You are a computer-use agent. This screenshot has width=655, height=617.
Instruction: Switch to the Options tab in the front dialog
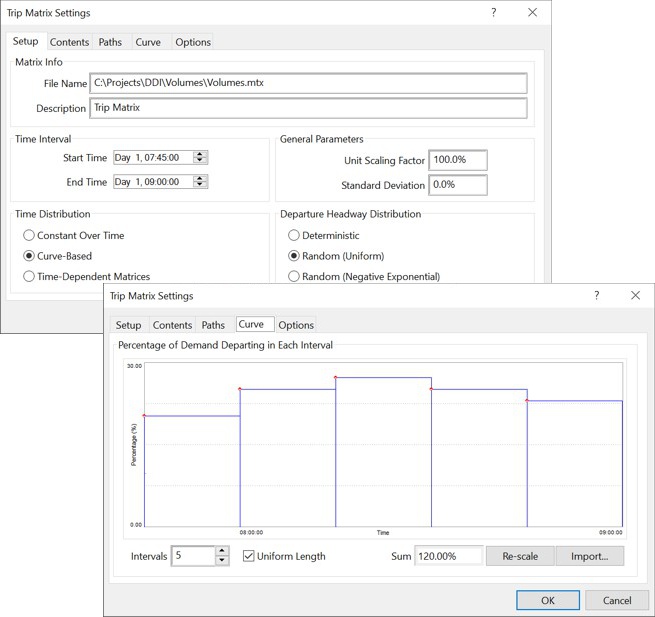click(x=296, y=325)
